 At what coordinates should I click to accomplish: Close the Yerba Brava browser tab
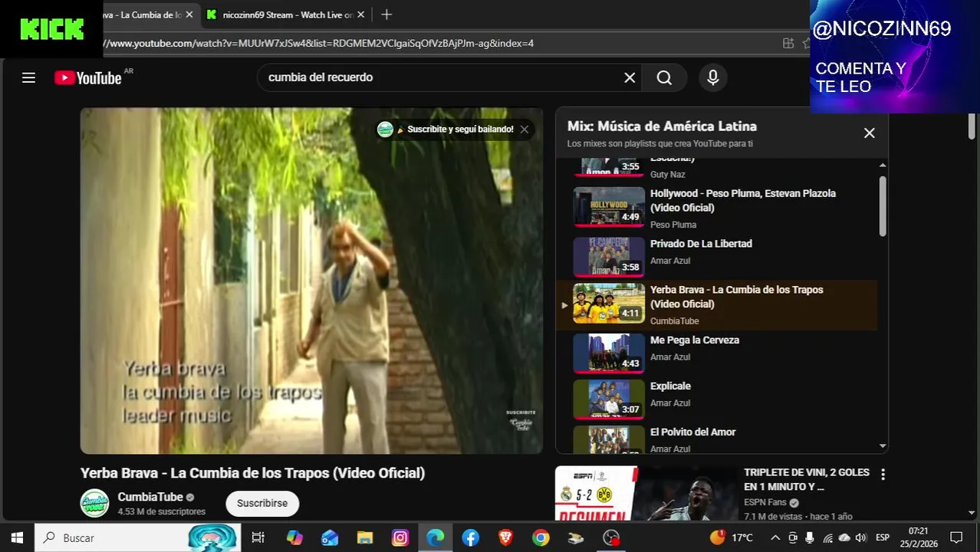[x=189, y=15]
